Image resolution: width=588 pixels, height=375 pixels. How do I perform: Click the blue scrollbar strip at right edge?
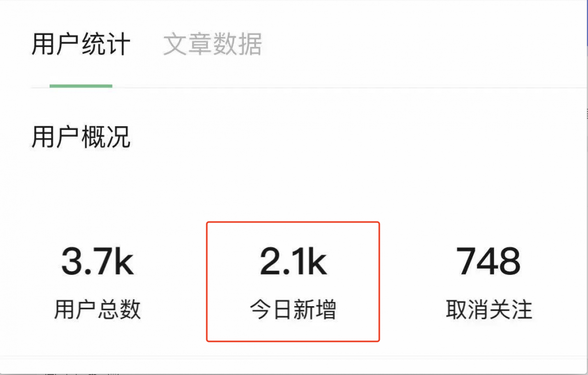(587, 23)
